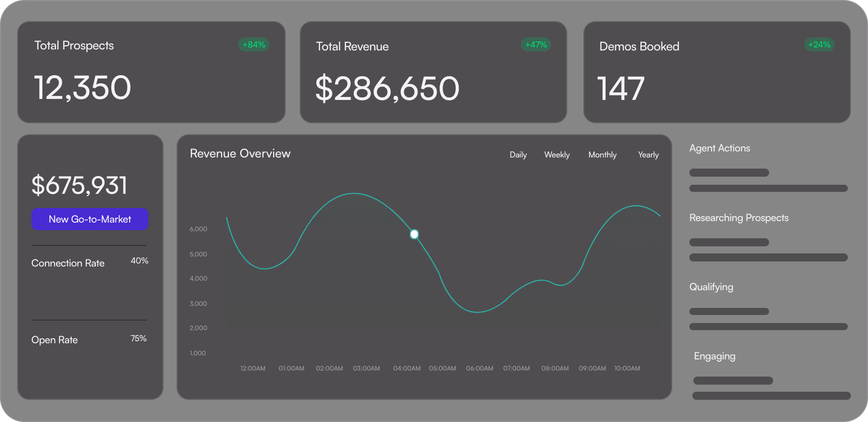Click the 06:00AM x-axis label
Viewport: 868px width, 422px height.
point(479,368)
